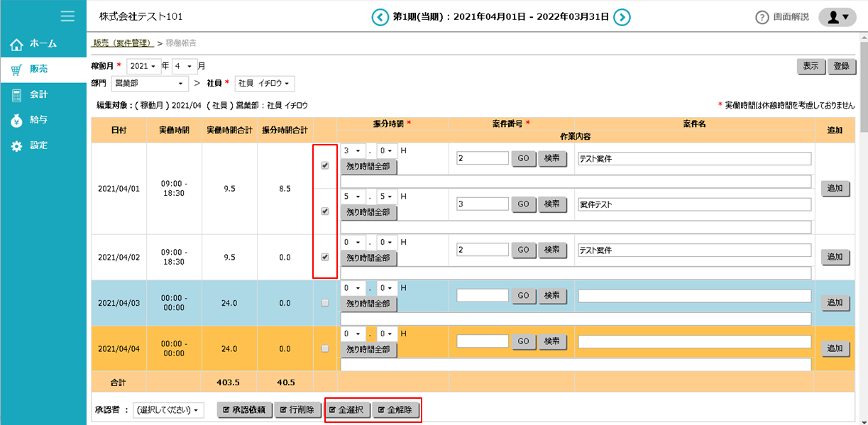Follow the 販売（案件管理） breadcrumb link
This screenshot has width=868, height=425.
pos(123,43)
